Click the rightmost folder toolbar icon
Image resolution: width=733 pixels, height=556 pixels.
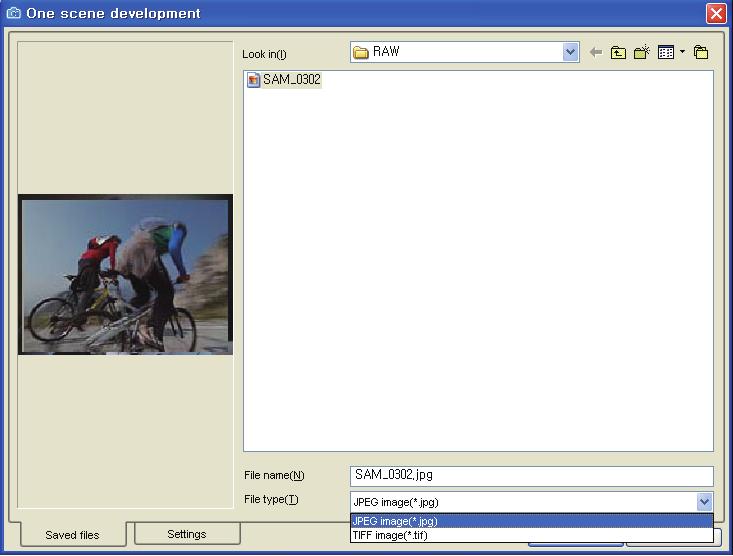pyautogui.click(x=701, y=52)
